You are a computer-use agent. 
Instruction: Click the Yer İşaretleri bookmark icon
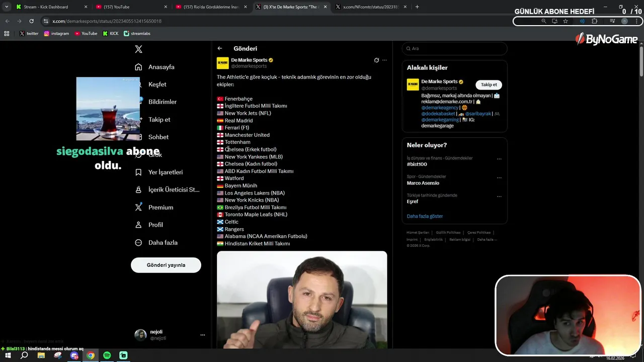tap(138, 172)
